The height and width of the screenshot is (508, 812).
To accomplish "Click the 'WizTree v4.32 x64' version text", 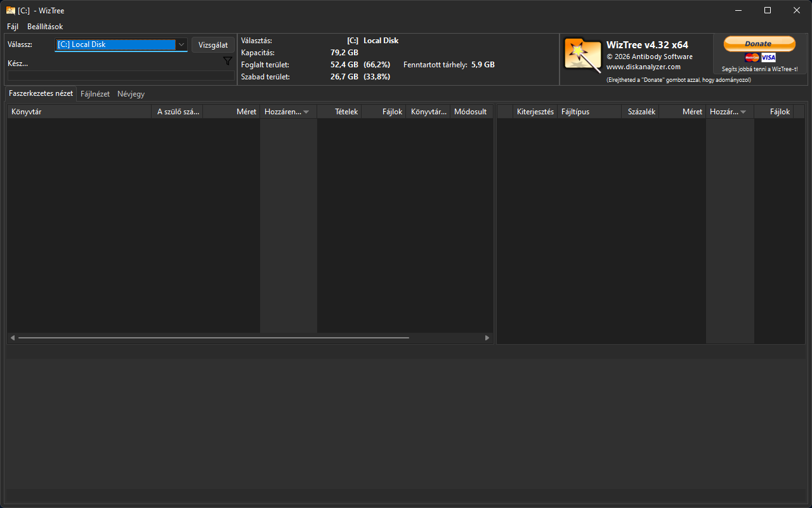I will coord(647,45).
